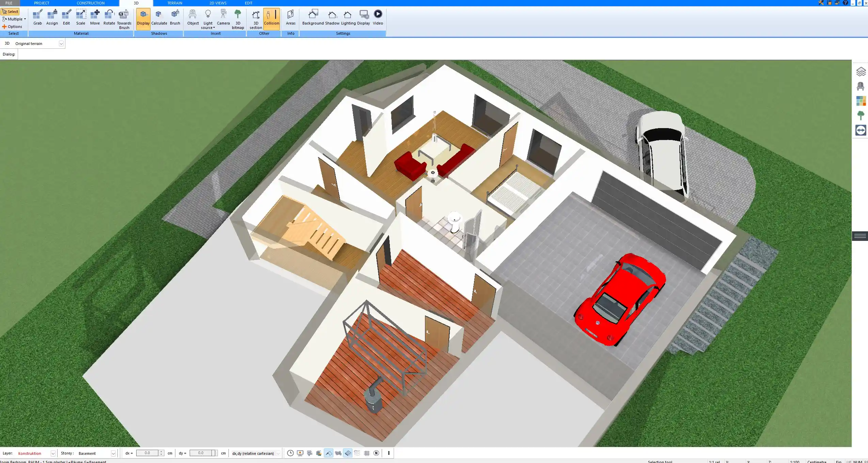Screen dimensions: 868x463
Task: Toggle shadow Display in the Shadows group
Action: [x=143, y=17]
